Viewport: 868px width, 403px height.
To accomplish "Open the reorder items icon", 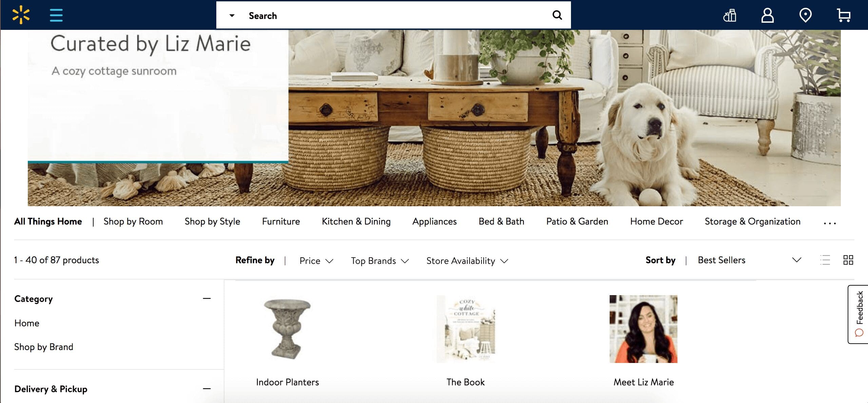I will (730, 15).
